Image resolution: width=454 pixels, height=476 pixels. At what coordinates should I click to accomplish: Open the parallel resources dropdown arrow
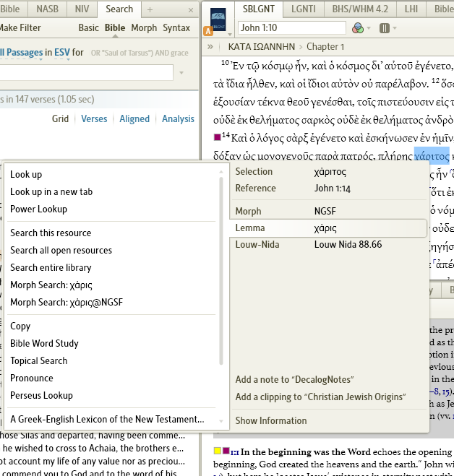click(x=395, y=28)
